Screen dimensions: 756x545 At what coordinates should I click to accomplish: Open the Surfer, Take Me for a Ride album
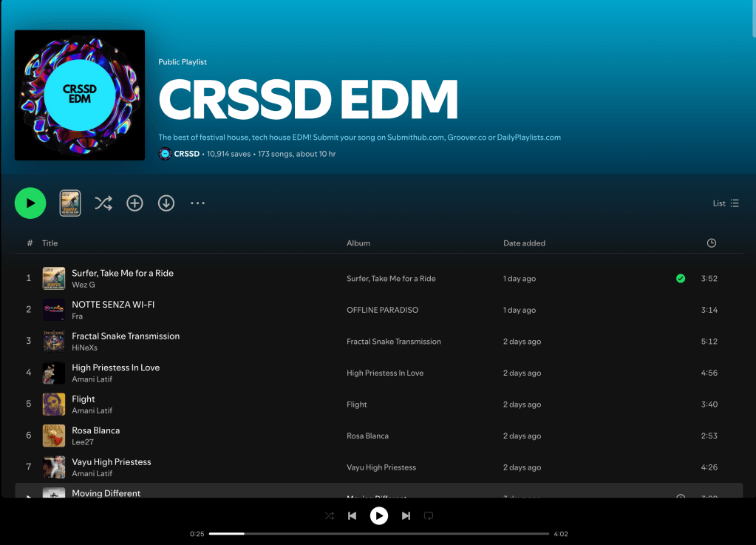391,278
